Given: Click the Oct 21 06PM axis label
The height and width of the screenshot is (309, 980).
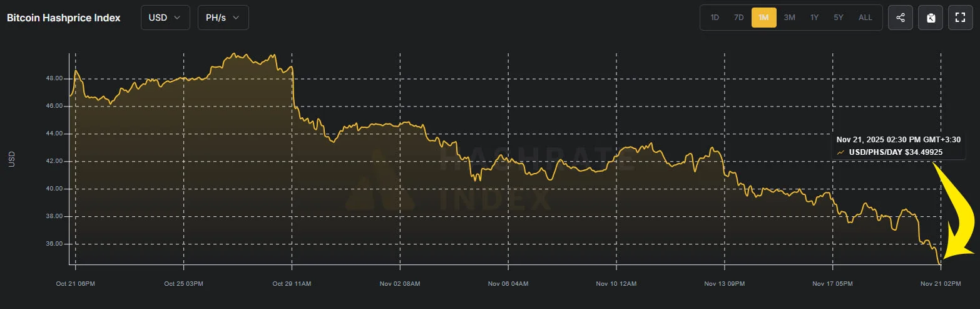Looking at the screenshot, I should coord(76,284).
